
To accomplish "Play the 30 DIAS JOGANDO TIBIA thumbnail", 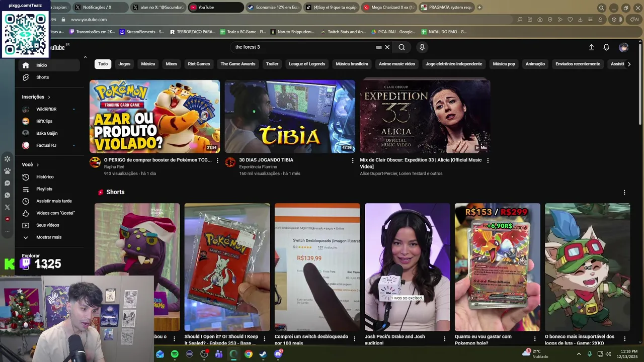I will point(290,117).
